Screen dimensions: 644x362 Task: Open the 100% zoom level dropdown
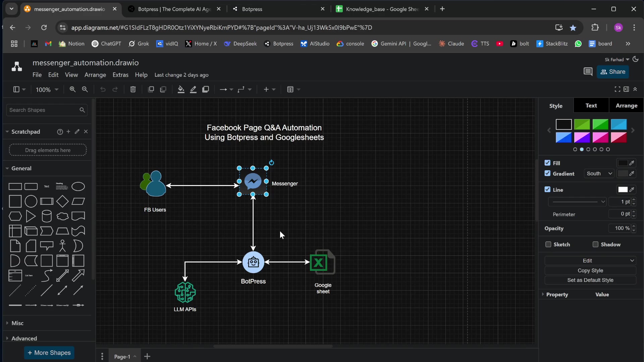pyautogui.click(x=47, y=89)
